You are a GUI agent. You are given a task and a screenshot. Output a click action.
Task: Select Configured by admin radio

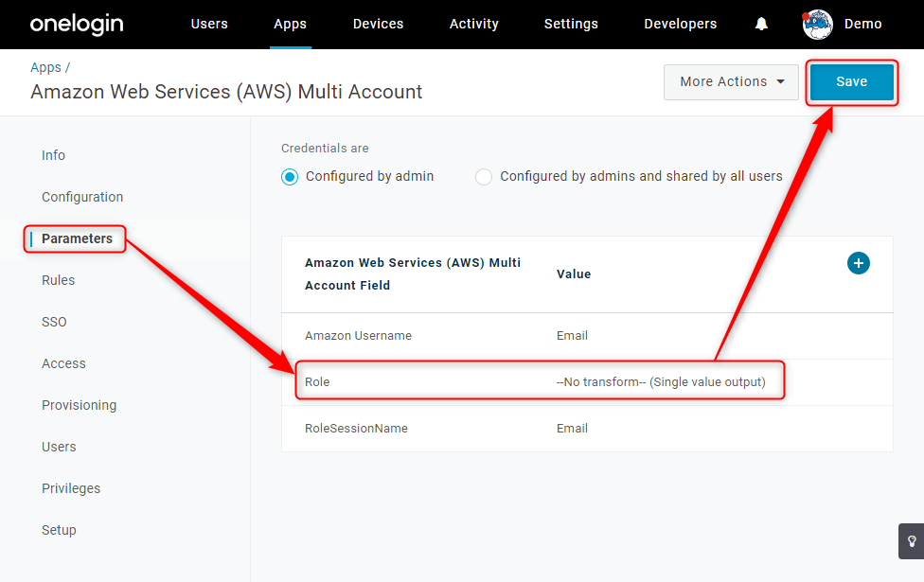point(290,177)
